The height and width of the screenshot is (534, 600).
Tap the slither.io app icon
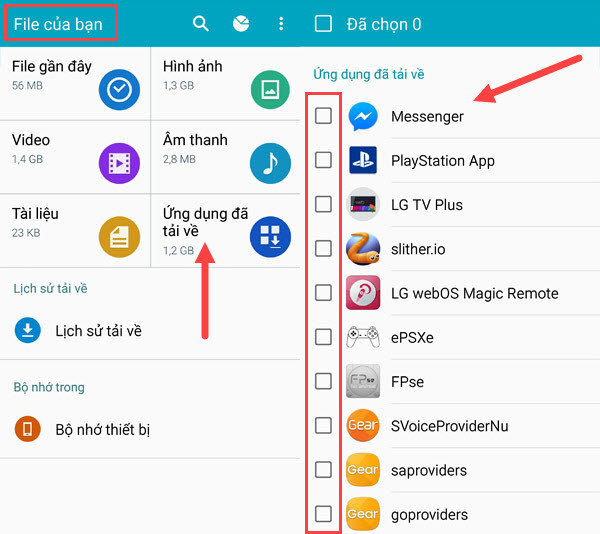[363, 249]
